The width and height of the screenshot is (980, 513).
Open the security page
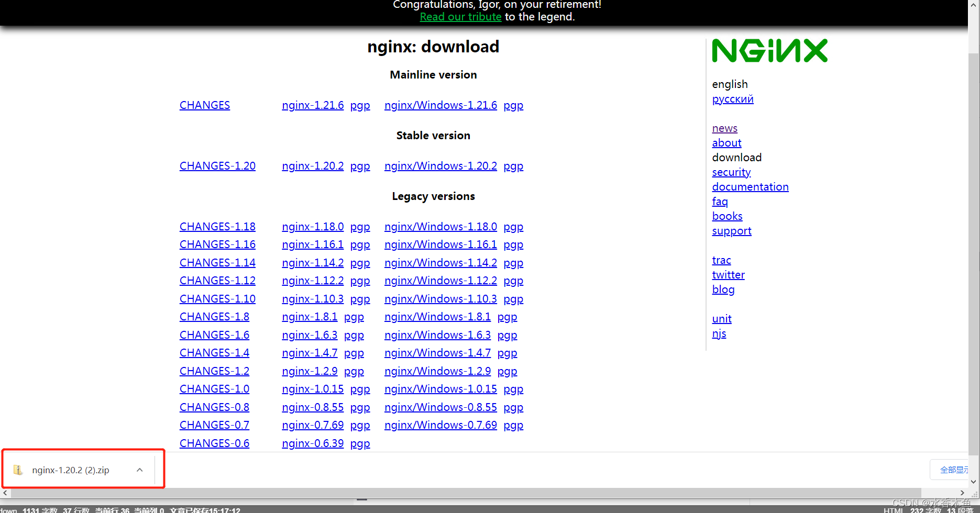point(731,172)
